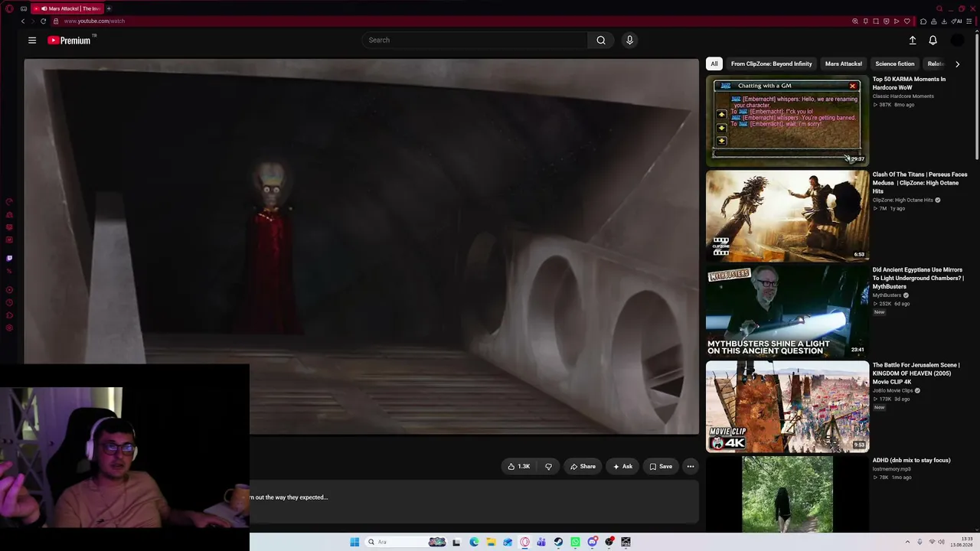The image size is (980, 551).
Task: Open Top 50 KARMA Moments thumbnail
Action: click(787, 120)
